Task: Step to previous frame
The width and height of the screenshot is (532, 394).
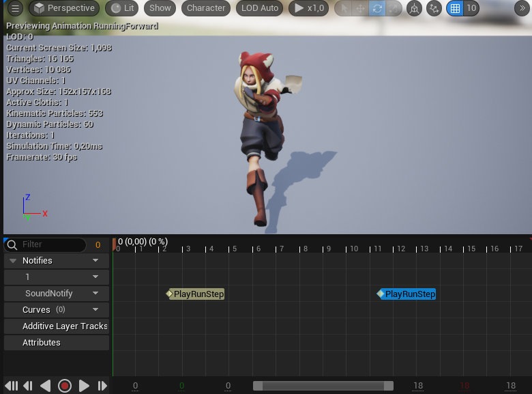Action: click(28, 386)
